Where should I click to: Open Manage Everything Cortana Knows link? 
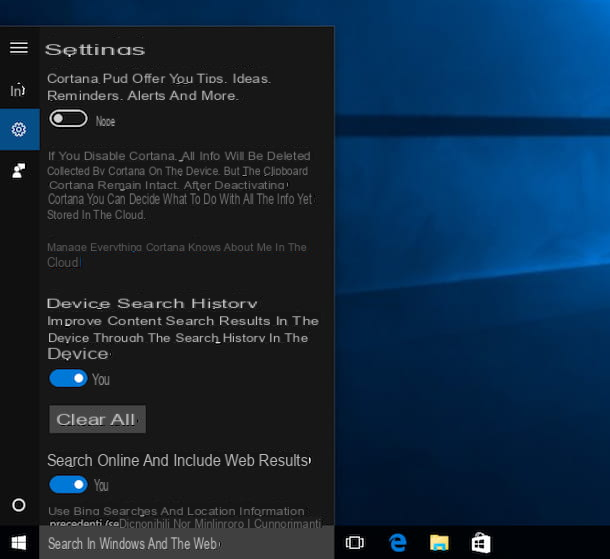tap(177, 255)
